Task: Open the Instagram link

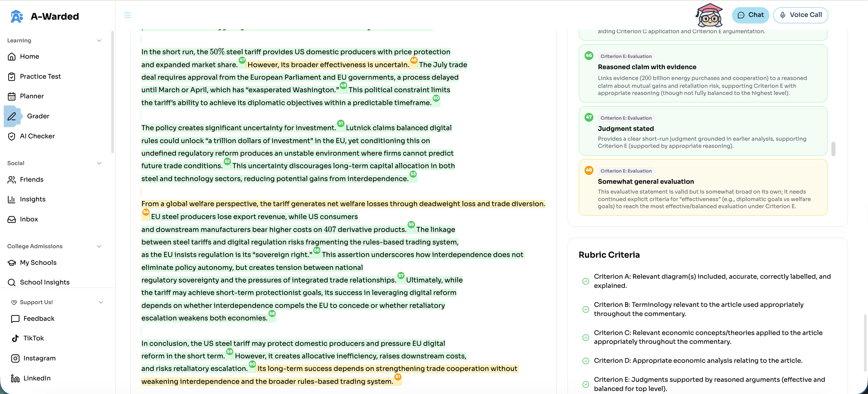Action: pos(39,358)
